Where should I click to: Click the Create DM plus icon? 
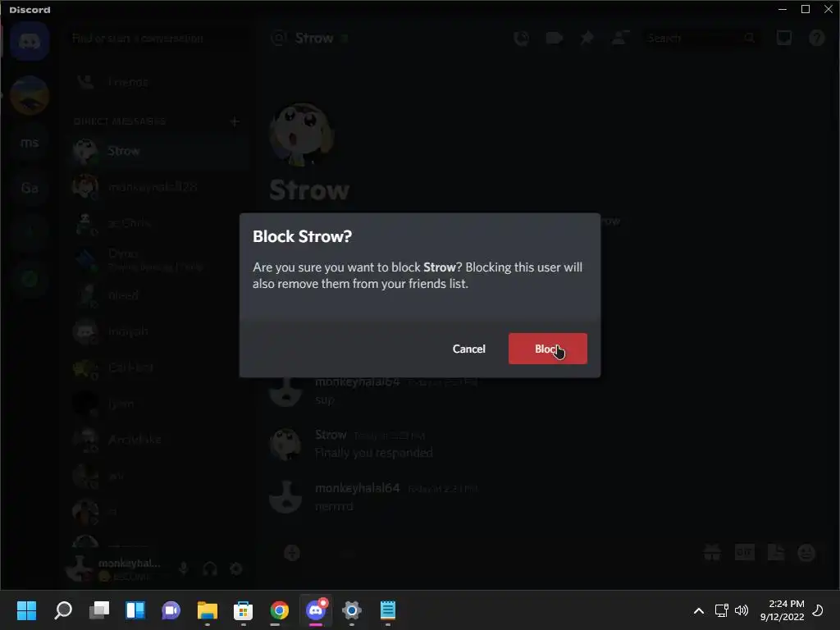[235, 121]
